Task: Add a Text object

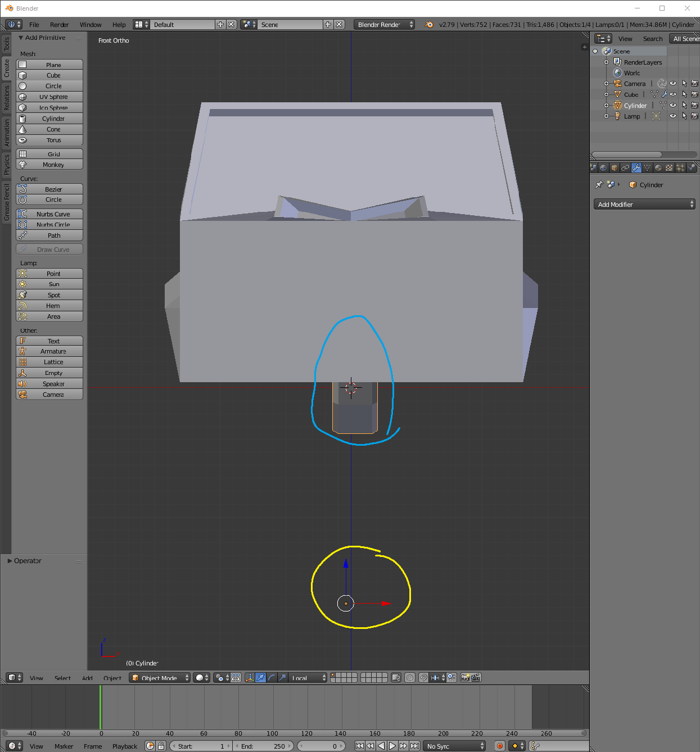Action: point(49,341)
